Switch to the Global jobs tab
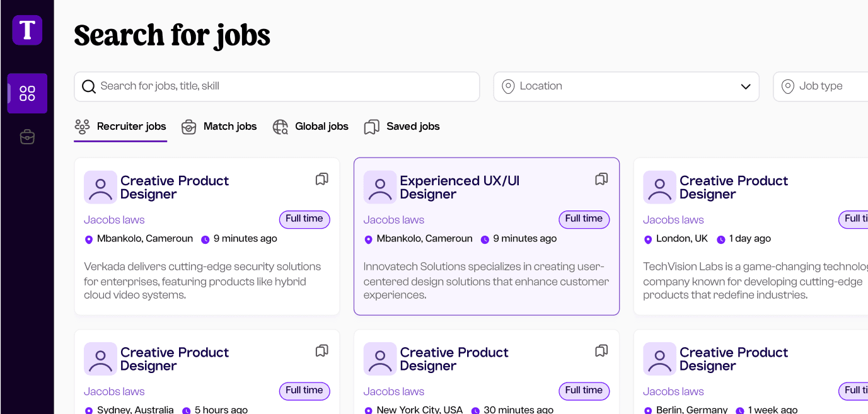 click(x=310, y=127)
